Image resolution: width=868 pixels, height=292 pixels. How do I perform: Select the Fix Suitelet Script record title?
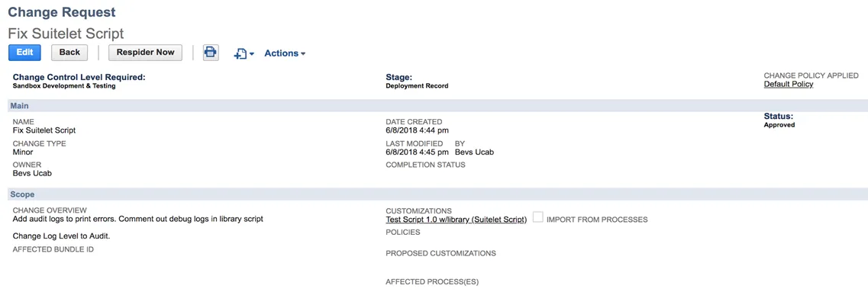click(x=66, y=34)
